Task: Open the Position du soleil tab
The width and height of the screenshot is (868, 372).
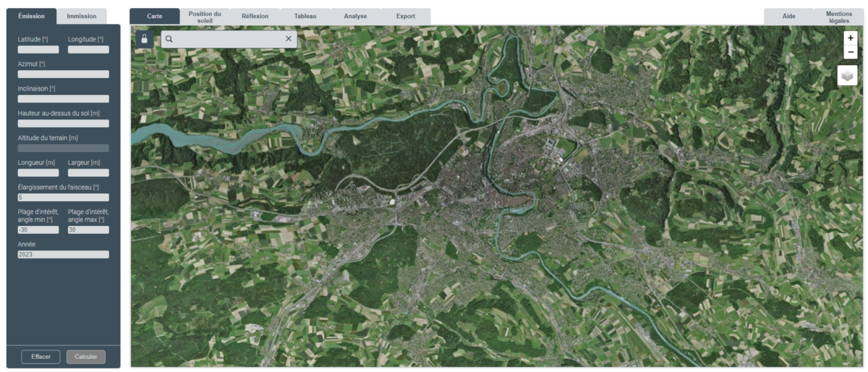Action: pyautogui.click(x=205, y=17)
